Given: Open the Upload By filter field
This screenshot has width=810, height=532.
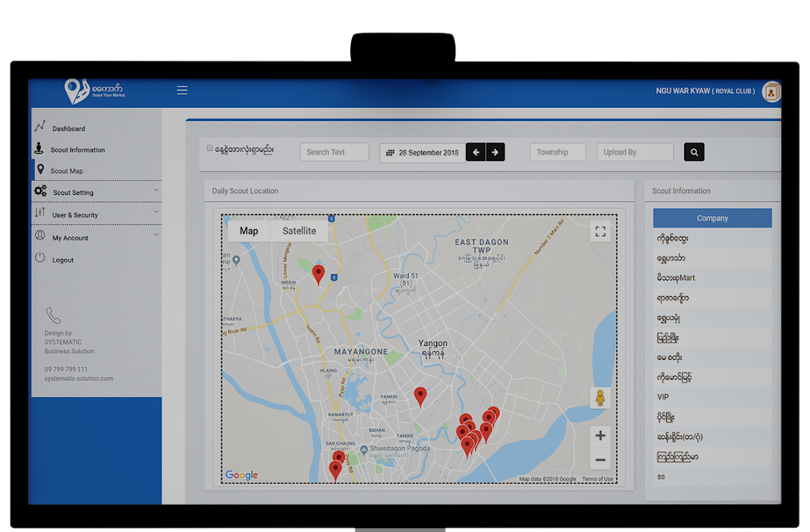Looking at the screenshot, I should tap(635, 152).
